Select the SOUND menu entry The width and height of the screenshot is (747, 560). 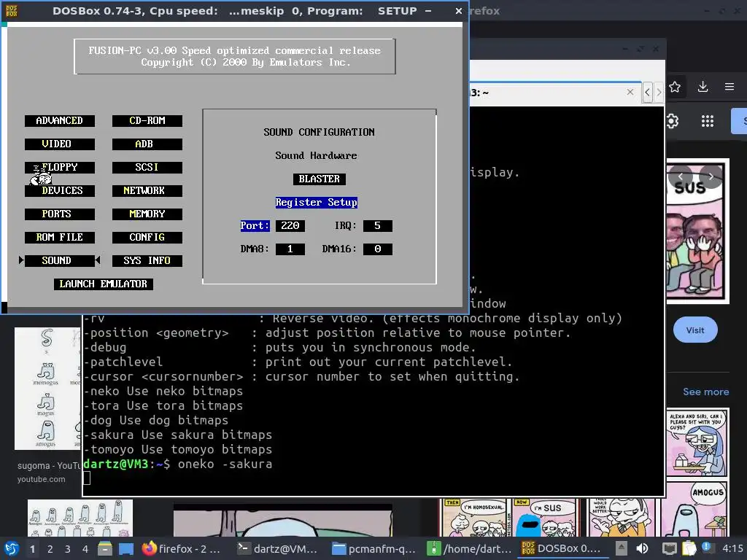(x=60, y=261)
